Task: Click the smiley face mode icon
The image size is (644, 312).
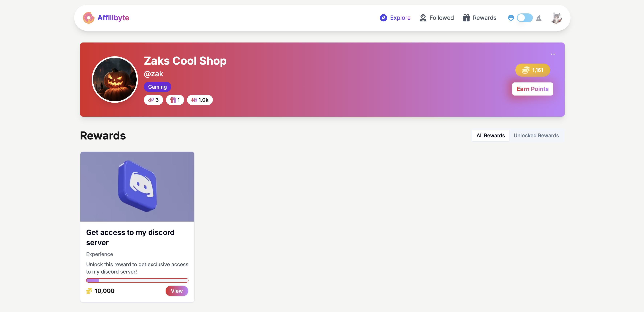Action: pyautogui.click(x=511, y=18)
